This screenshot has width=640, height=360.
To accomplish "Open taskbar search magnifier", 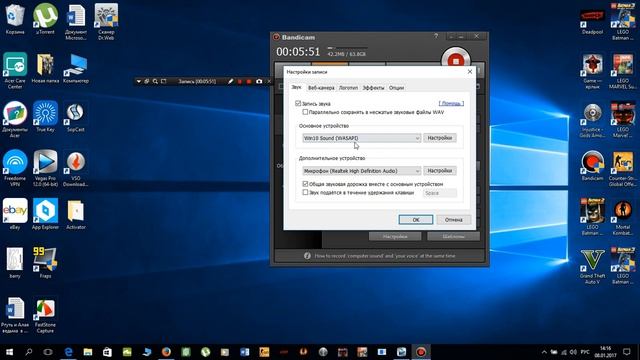I will click(x=29, y=352).
